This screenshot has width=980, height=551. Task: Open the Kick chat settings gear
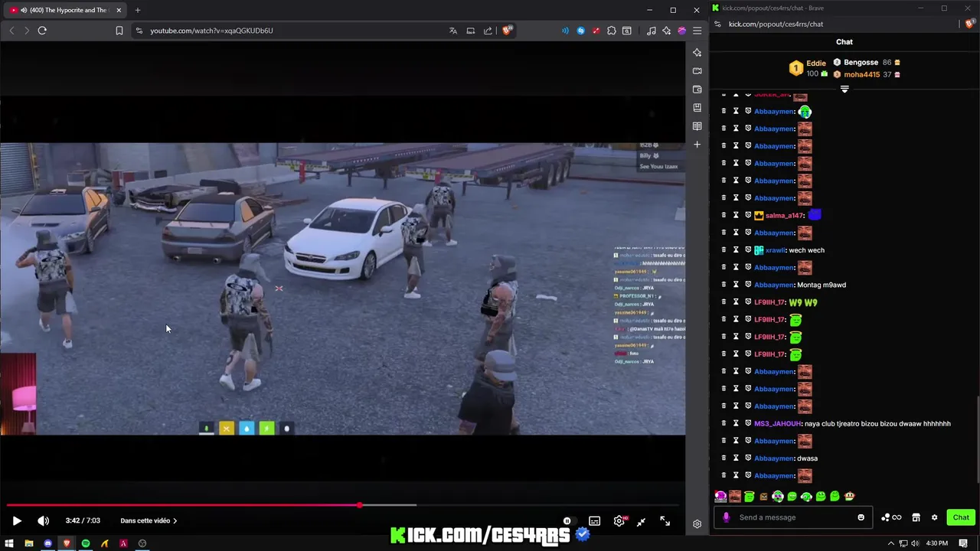click(x=934, y=517)
